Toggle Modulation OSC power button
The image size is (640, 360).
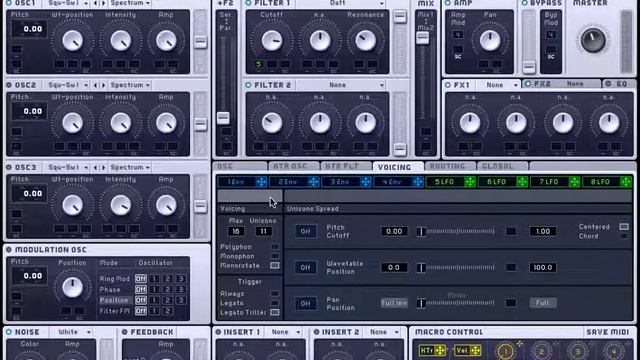(9, 249)
